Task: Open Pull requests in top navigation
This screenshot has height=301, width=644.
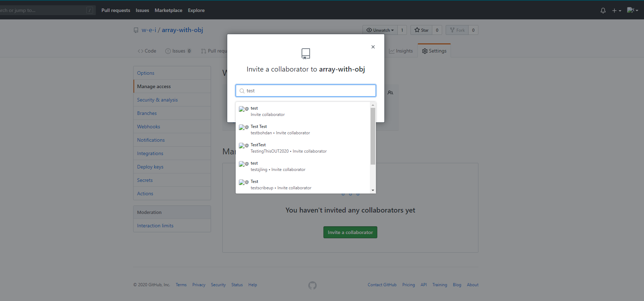Action: click(116, 10)
